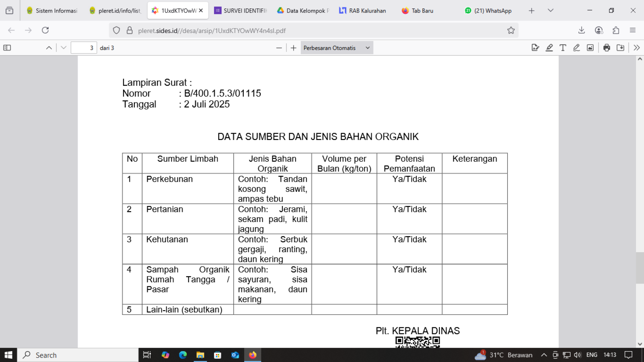Zoom out the PDF document
Screen dimensions: 644x362
[279, 48]
